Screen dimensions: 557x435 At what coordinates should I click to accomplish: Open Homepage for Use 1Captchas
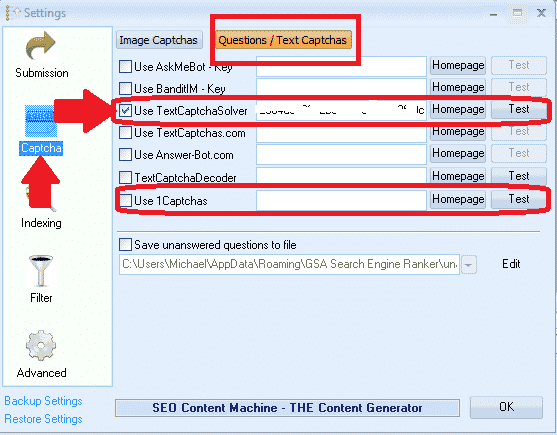click(x=458, y=199)
